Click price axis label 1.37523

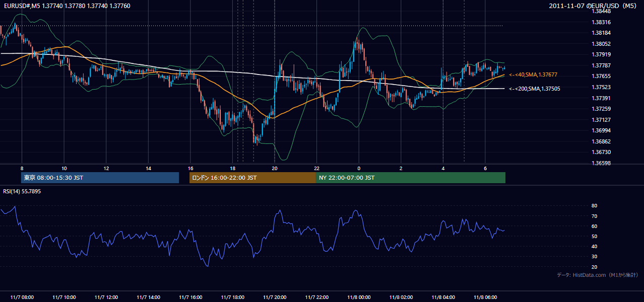601,87
